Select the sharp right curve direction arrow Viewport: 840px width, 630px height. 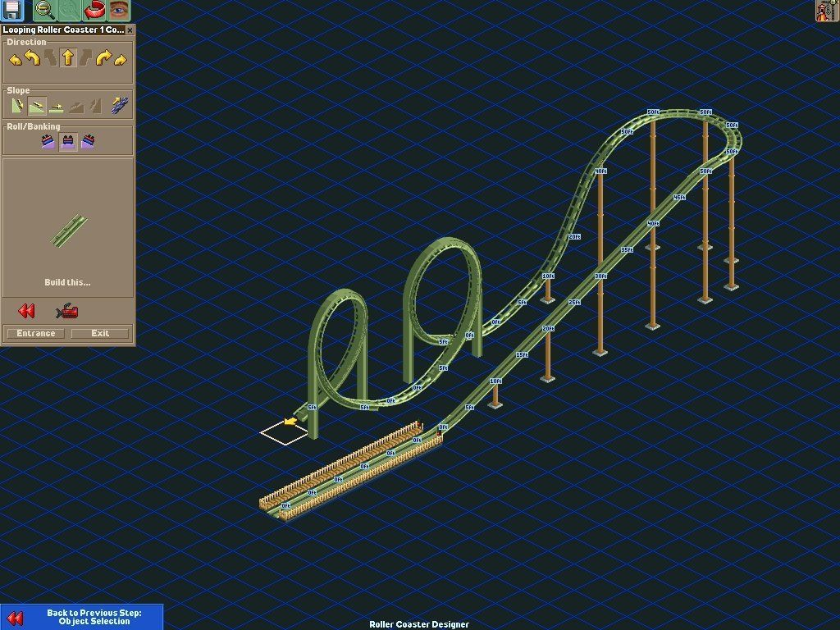[x=120, y=59]
